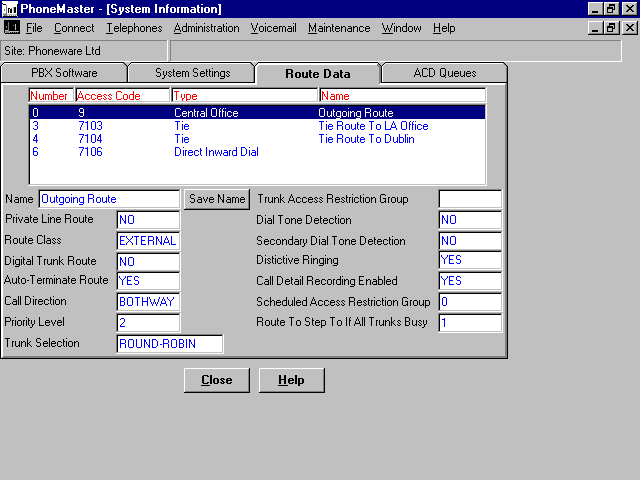Viewport: 640px width, 480px height.
Task: Click the Number column header
Action: 51,96
